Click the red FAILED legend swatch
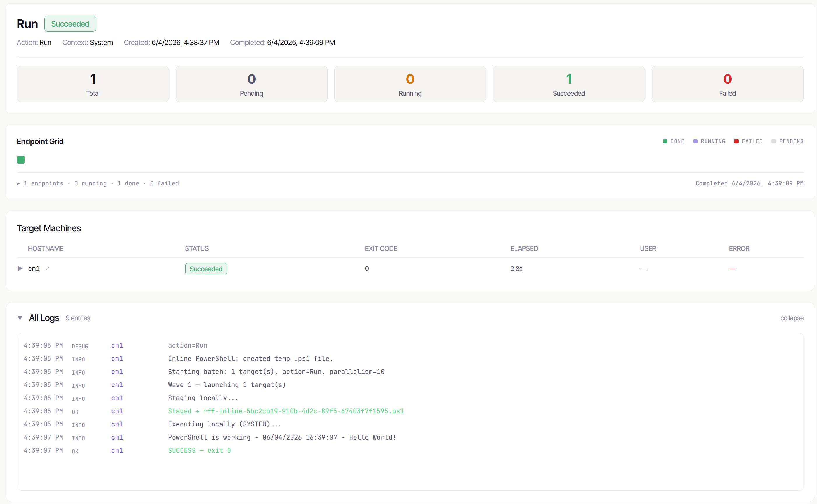 [x=736, y=141]
